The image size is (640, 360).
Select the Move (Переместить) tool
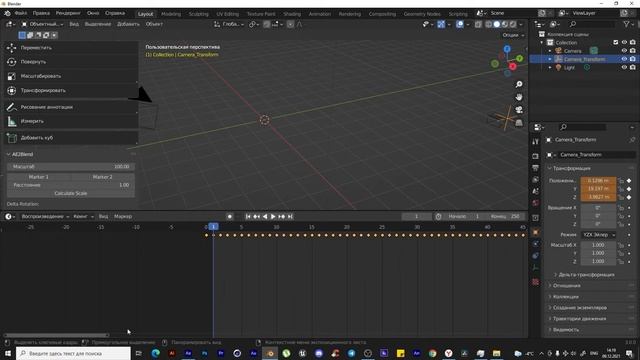click(71, 48)
